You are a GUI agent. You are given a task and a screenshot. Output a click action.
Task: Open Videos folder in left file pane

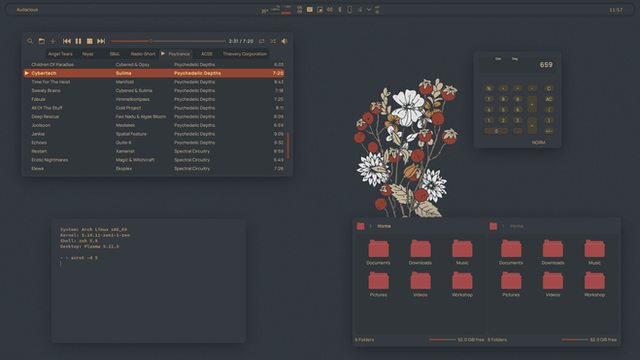tap(420, 284)
